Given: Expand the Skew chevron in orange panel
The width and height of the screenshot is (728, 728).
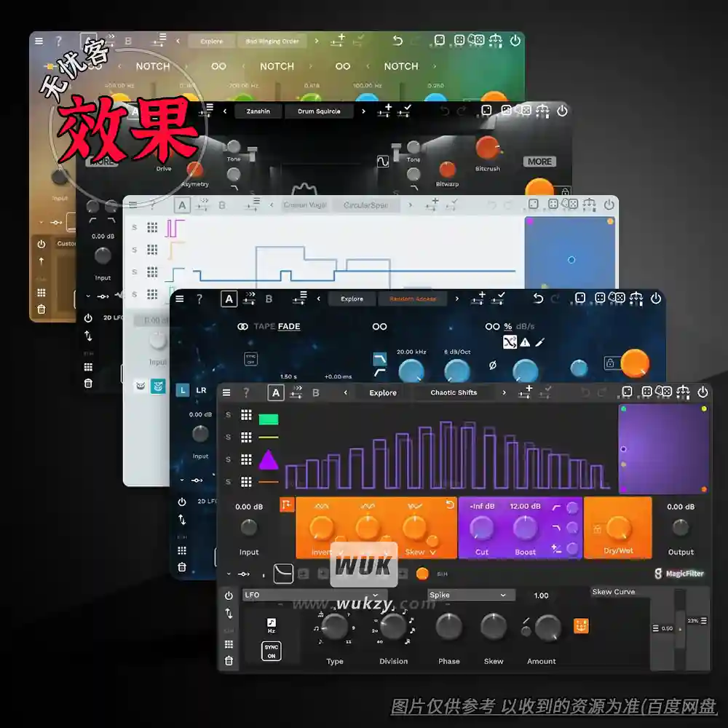Looking at the screenshot, I should [x=433, y=553].
